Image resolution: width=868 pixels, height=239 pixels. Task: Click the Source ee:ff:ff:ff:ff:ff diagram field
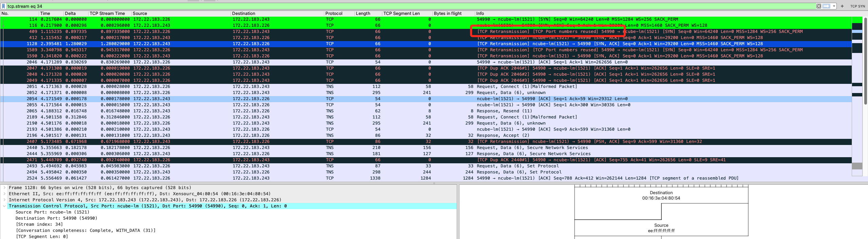coord(661,228)
